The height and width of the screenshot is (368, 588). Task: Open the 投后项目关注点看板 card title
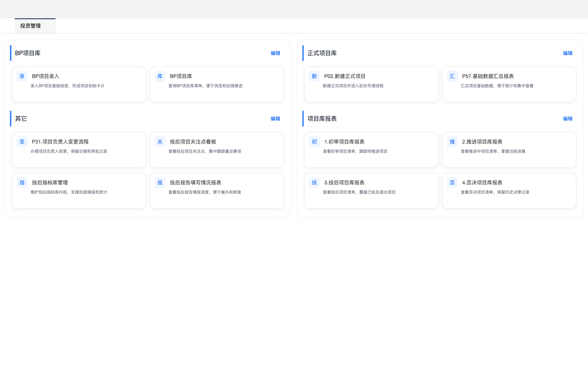[x=193, y=142]
